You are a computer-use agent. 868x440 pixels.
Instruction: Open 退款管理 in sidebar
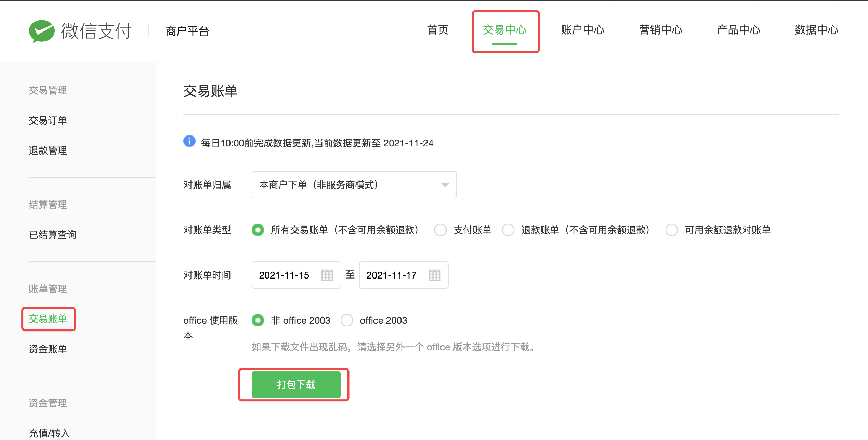pyautogui.click(x=48, y=151)
